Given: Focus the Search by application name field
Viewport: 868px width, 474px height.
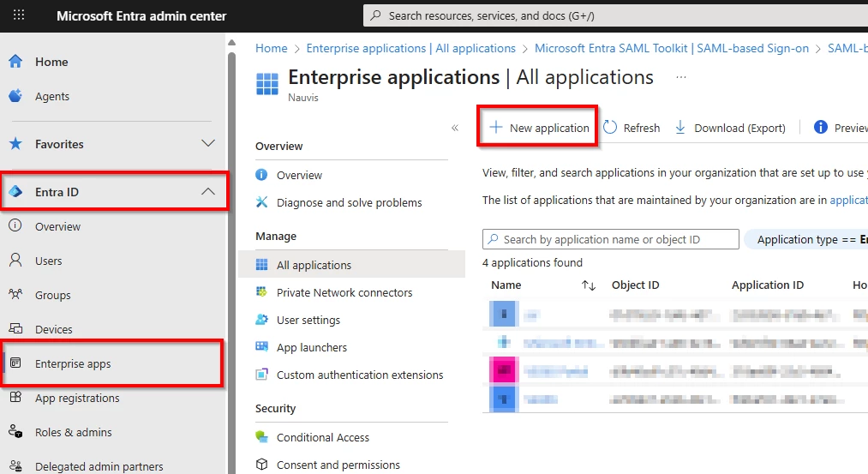Looking at the screenshot, I should tap(611, 239).
